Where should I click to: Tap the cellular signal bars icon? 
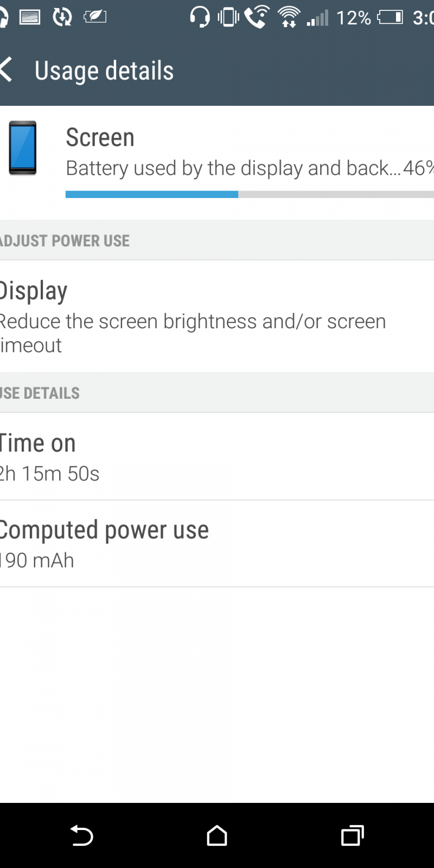(318, 18)
